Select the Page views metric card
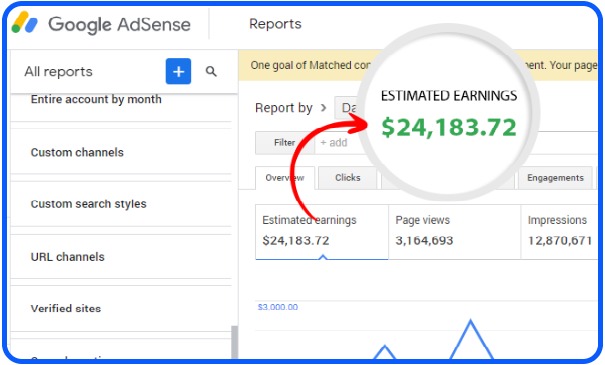 pos(455,232)
